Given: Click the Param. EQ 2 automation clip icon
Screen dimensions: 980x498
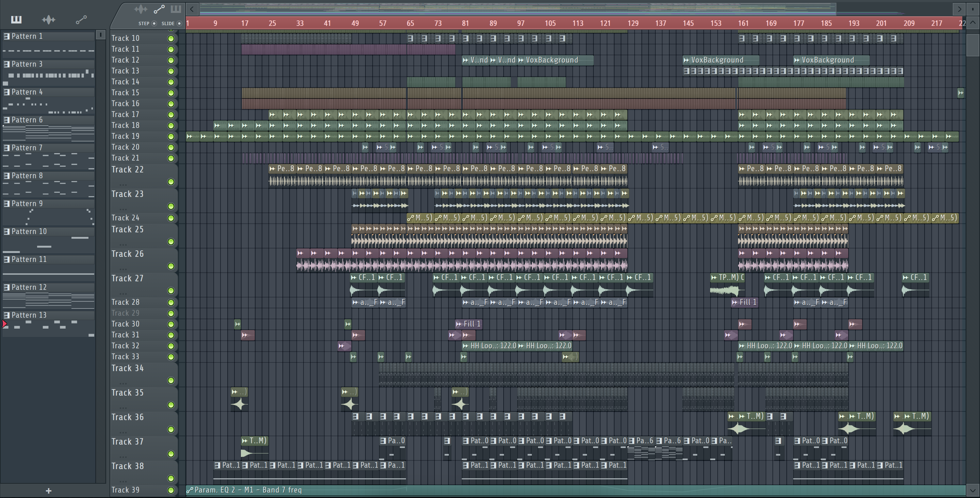Looking at the screenshot, I should [x=190, y=490].
